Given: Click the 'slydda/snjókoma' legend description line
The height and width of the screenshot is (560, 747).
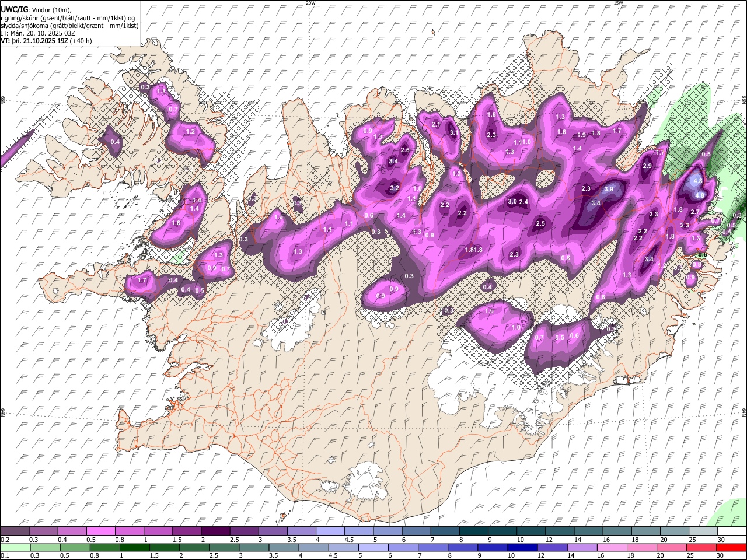Looking at the screenshot, I should [x=69, y=26].
